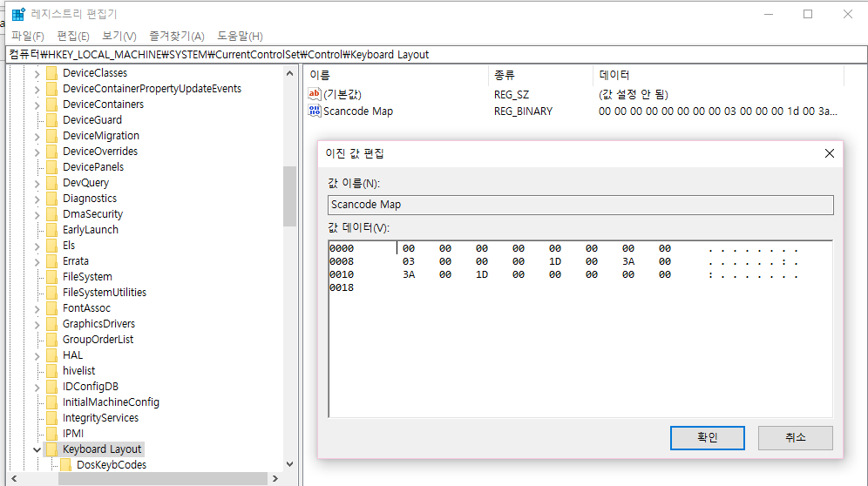Image resolution: width=868 pixels, height=486 pixels.
Task: Select the GroupOrderList tree key
Action: (98, 340)
